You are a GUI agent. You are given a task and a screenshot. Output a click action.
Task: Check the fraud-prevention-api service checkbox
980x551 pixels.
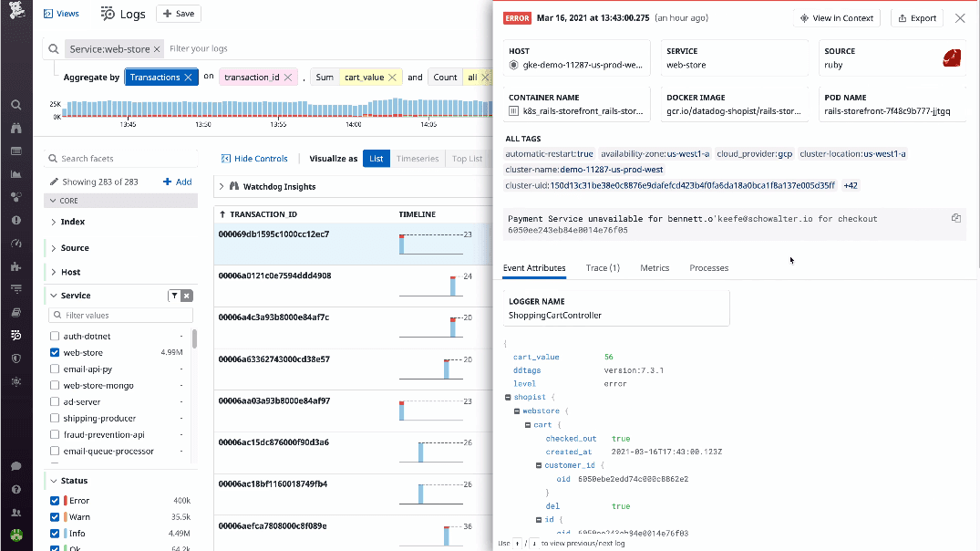55,434
